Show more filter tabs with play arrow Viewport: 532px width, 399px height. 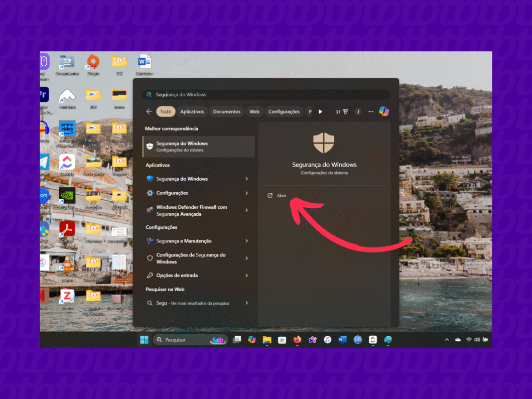point(320,111)
